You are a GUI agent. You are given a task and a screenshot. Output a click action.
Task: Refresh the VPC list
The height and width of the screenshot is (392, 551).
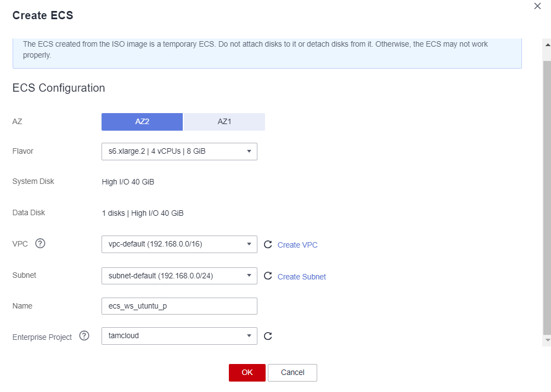[268, 245]
